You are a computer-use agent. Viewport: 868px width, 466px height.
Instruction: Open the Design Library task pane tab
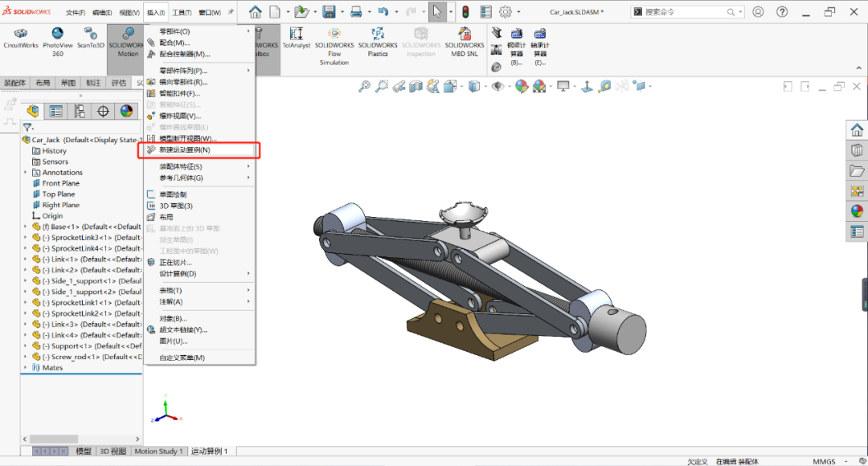857,150
